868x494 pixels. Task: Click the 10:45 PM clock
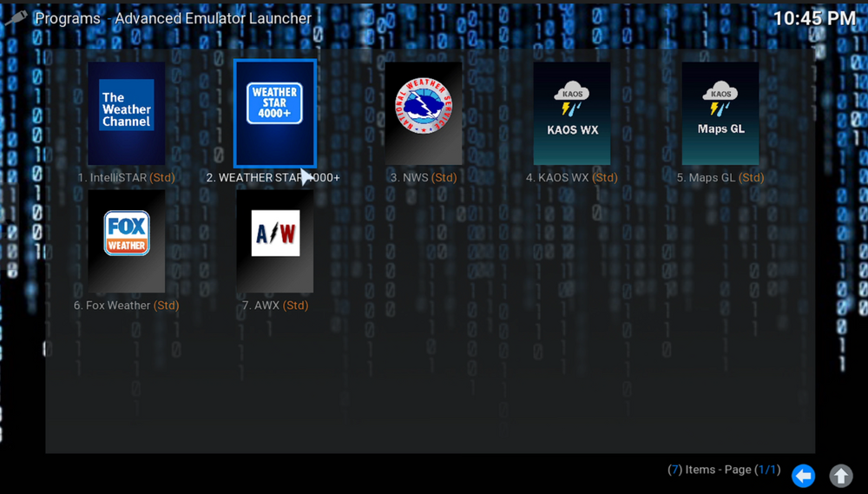[813, 18]
